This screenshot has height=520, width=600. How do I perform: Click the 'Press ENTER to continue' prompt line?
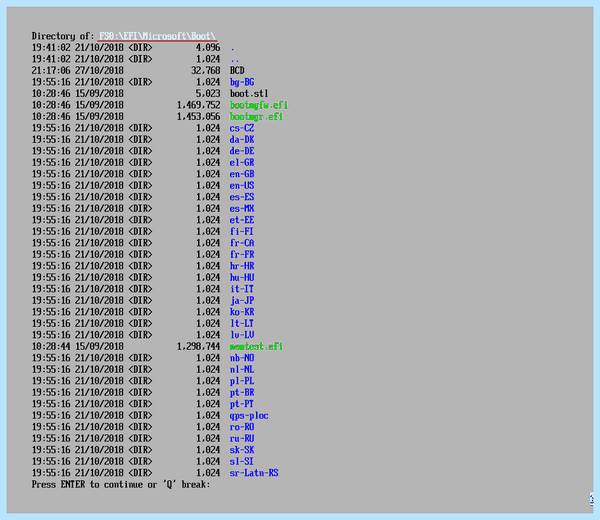(x=121, y=484)
